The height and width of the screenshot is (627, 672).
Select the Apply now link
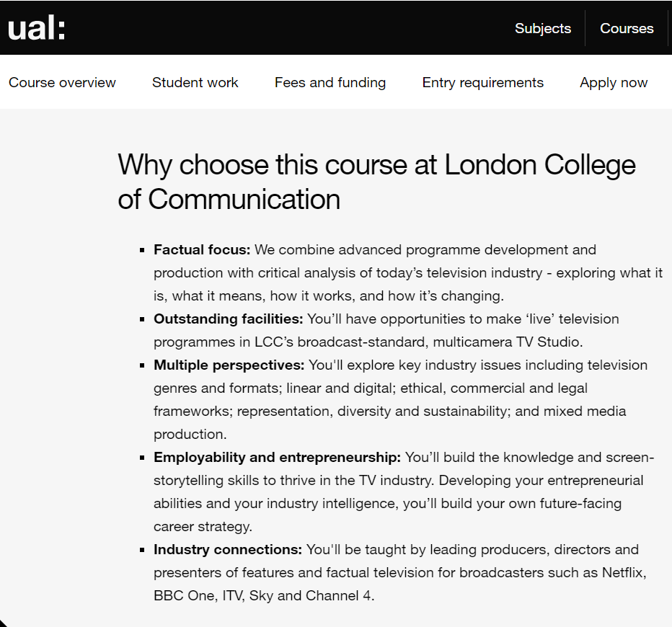tap(614, 82)
